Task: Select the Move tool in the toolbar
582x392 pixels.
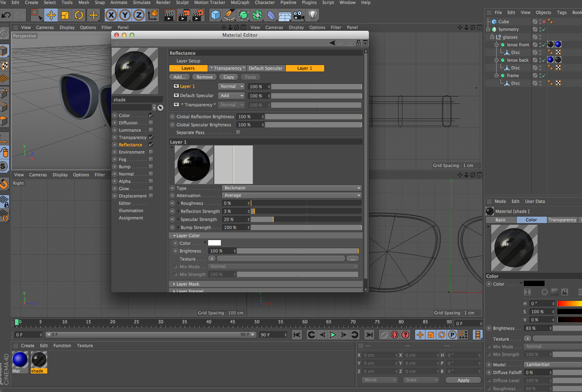Action: (x=51, y=15)
